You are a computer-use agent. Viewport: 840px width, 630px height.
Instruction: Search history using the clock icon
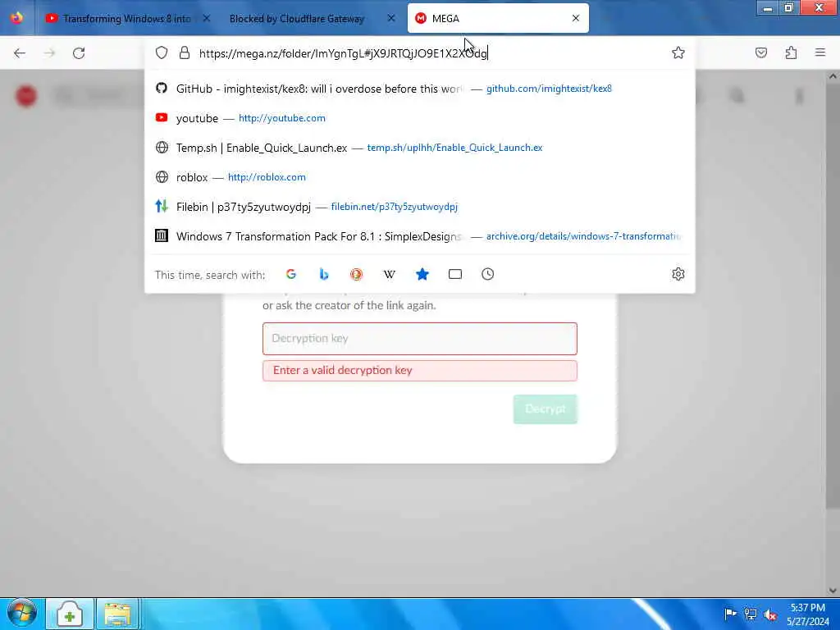pyautogui.click(x=487, y=274)
